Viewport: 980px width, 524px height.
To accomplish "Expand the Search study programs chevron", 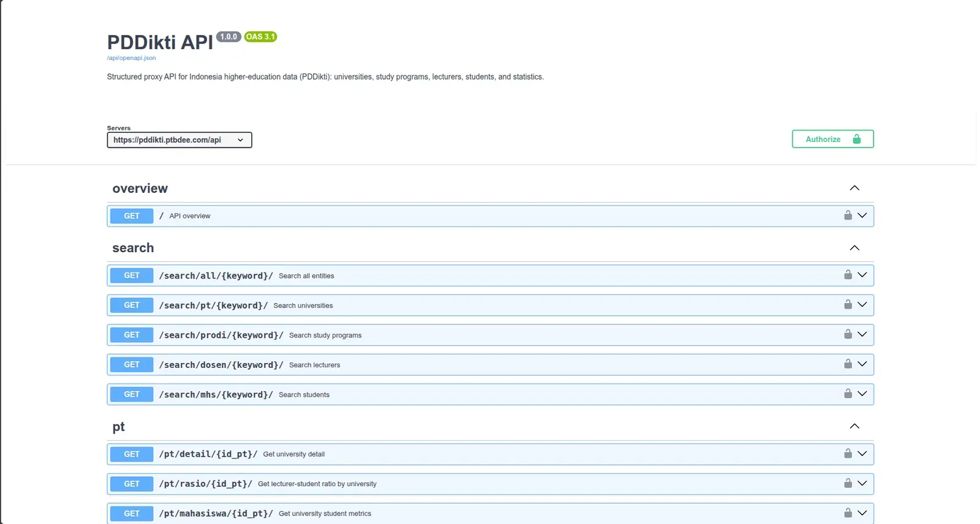I will (x=862, y=334).
